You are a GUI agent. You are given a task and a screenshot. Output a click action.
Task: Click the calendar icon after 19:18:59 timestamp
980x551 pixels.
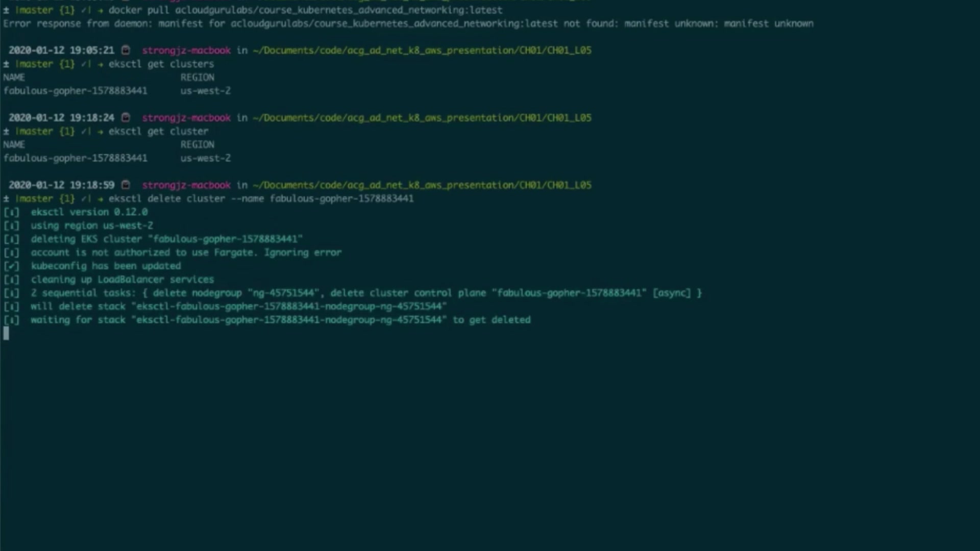click(126, 185)
